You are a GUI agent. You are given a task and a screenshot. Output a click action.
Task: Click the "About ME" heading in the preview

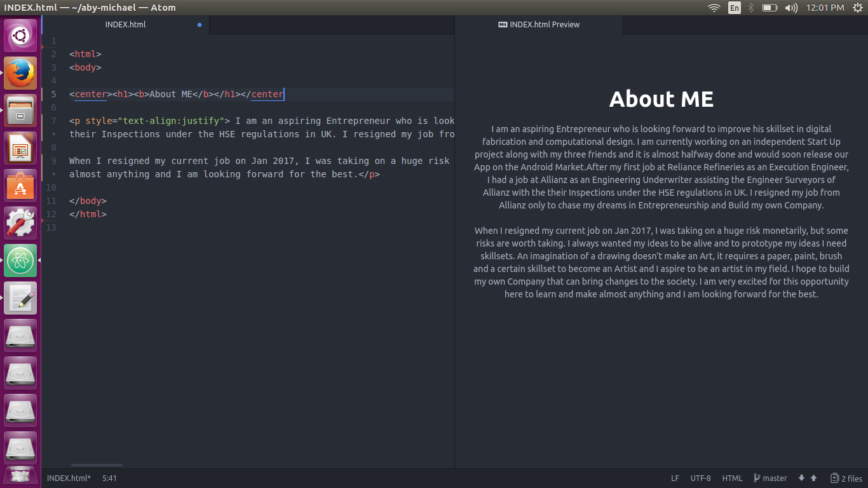(x=661, y=99)
